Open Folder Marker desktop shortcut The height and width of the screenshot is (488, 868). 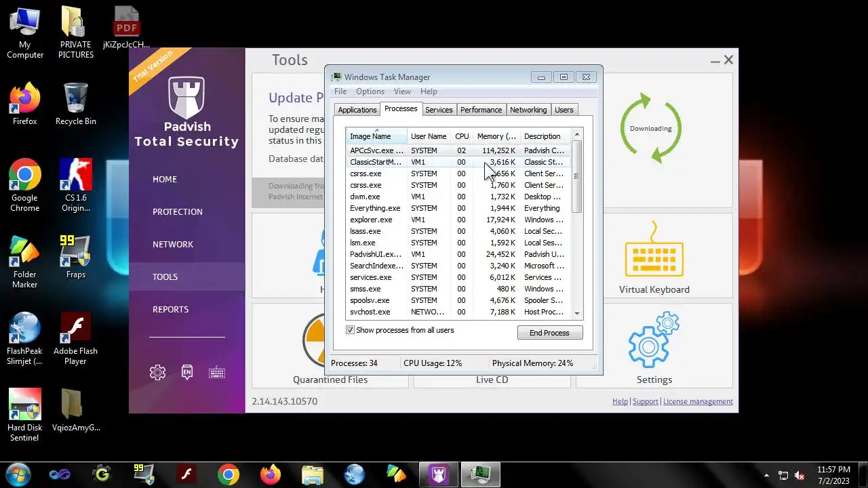pyautogui.click(x=25, y=262)
